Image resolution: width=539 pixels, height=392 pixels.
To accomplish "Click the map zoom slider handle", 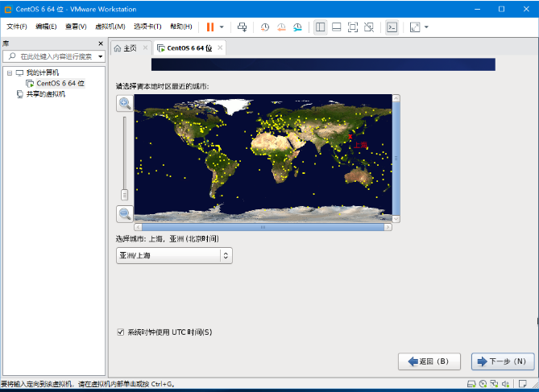I will pos(125,194).
